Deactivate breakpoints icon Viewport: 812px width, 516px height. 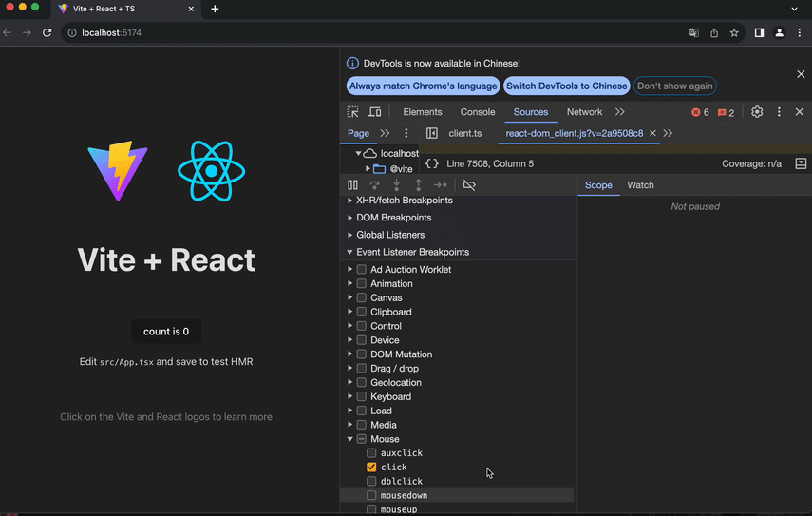[469, 185]
